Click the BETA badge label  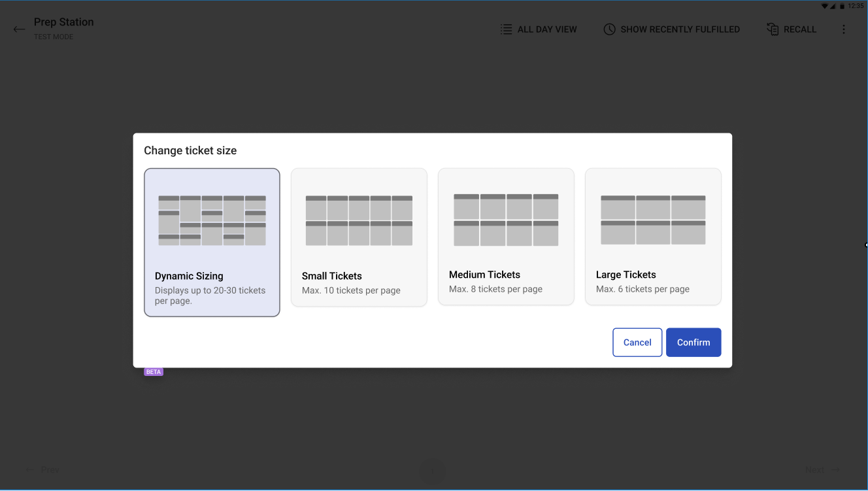153,371
